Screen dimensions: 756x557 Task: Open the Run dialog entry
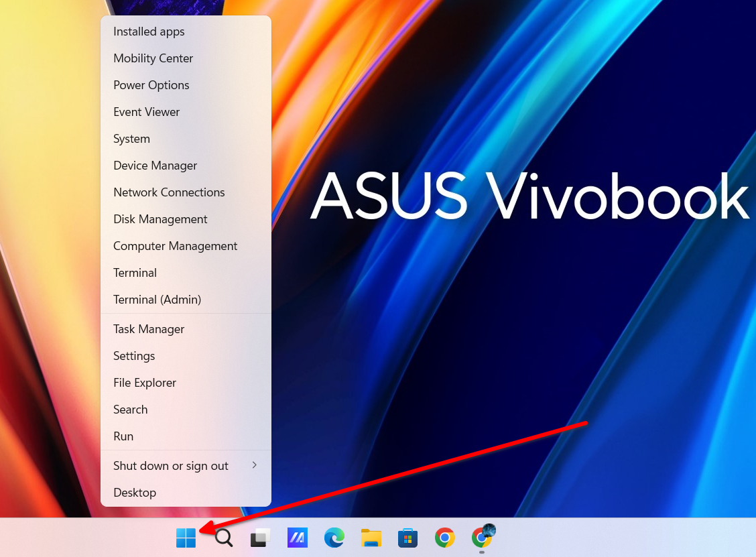pyautogui.click(x=186, y=436)
